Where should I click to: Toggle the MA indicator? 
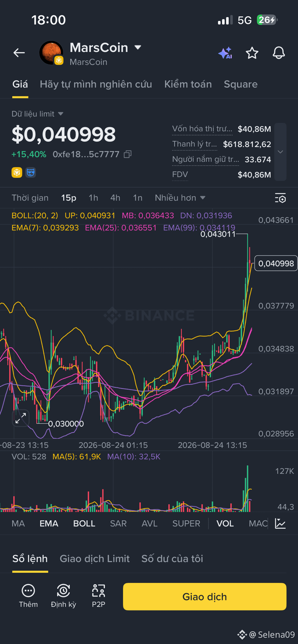point(18,523)
